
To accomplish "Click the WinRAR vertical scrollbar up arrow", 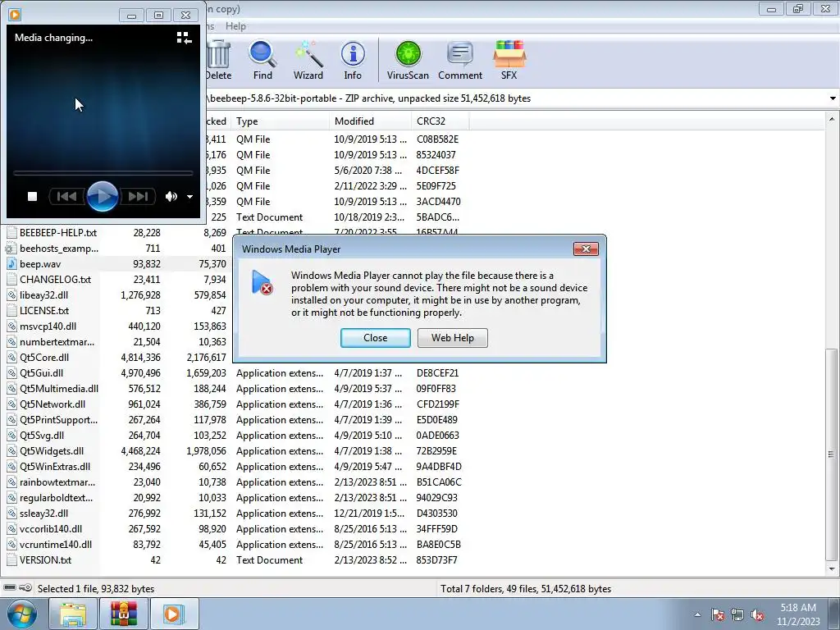I will click(x=832, y=119).
